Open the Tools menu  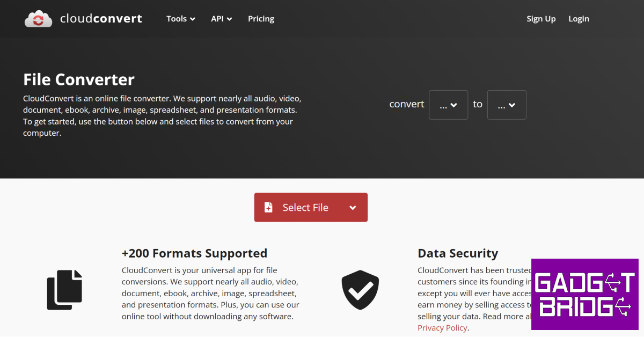tap(181, 19)
